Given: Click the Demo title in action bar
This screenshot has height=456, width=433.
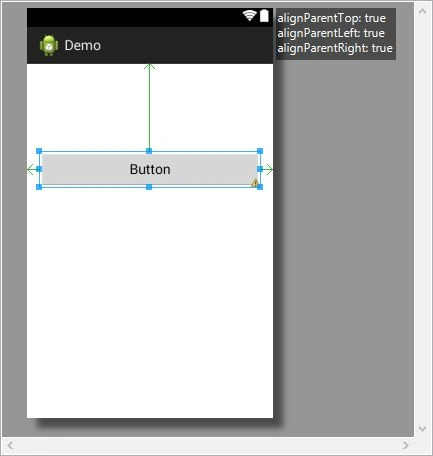Looking at the screenshot, I should coord(83,45).
